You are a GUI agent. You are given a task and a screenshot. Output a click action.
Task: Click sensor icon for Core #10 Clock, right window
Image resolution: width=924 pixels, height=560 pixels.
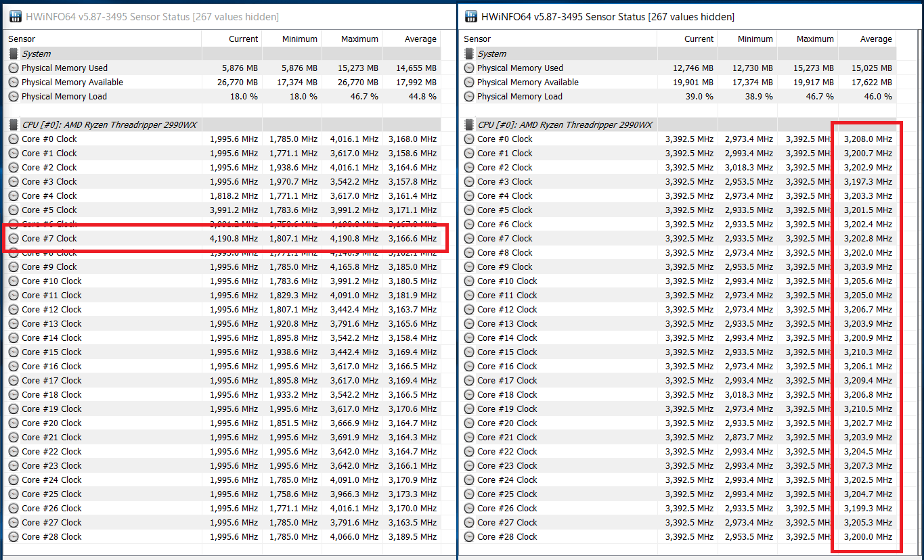coord(469,281)
